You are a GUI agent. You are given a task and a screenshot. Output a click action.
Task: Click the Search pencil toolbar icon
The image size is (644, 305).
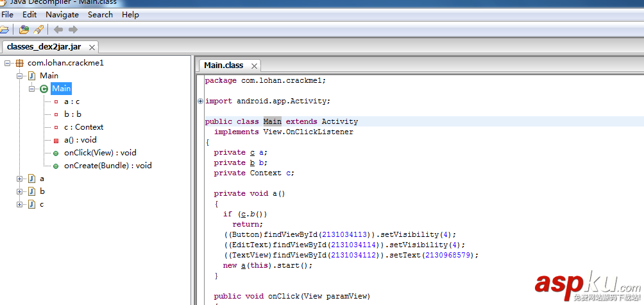point(38,30)
